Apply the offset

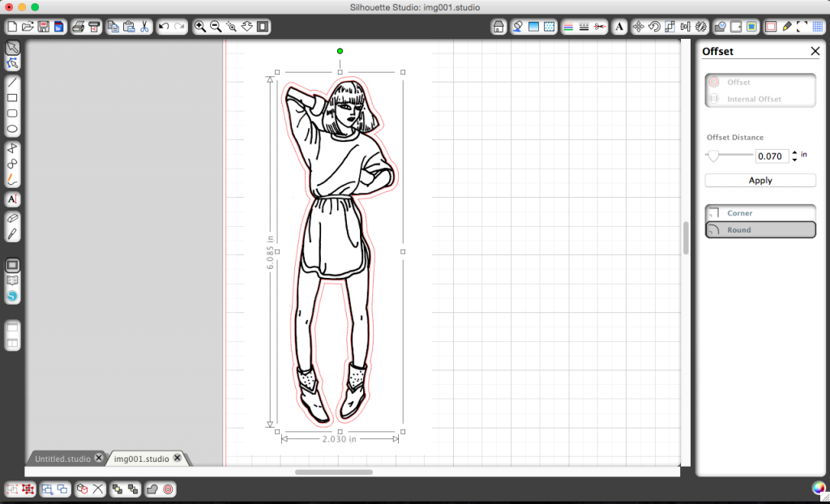coord(760,181)
